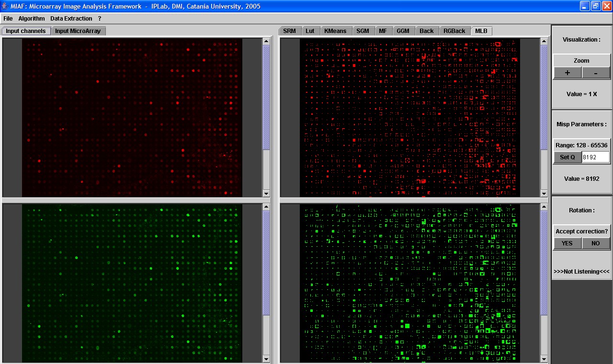Open the File menu
The image size is (613, 364).
[x=8, y=18]
